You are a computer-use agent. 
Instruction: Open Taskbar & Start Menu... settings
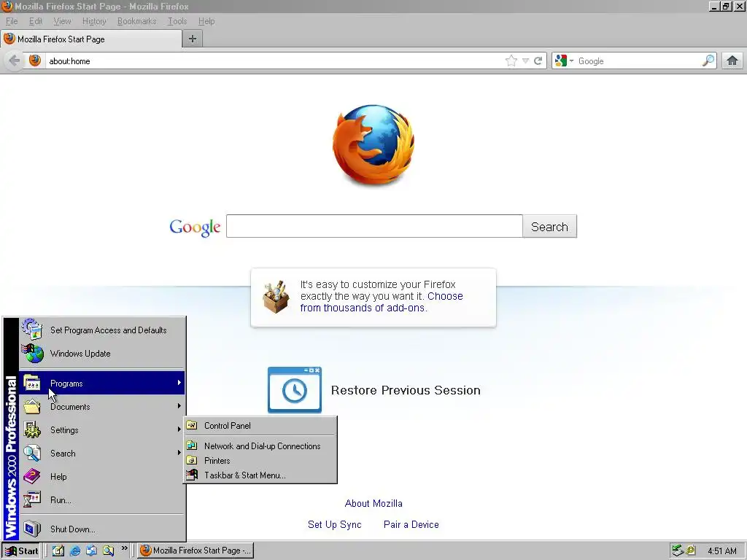pos(260,475)
